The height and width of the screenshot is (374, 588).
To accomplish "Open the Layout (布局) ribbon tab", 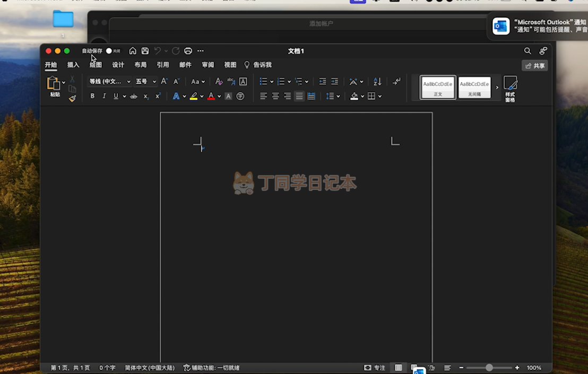I will click(140, 65).
